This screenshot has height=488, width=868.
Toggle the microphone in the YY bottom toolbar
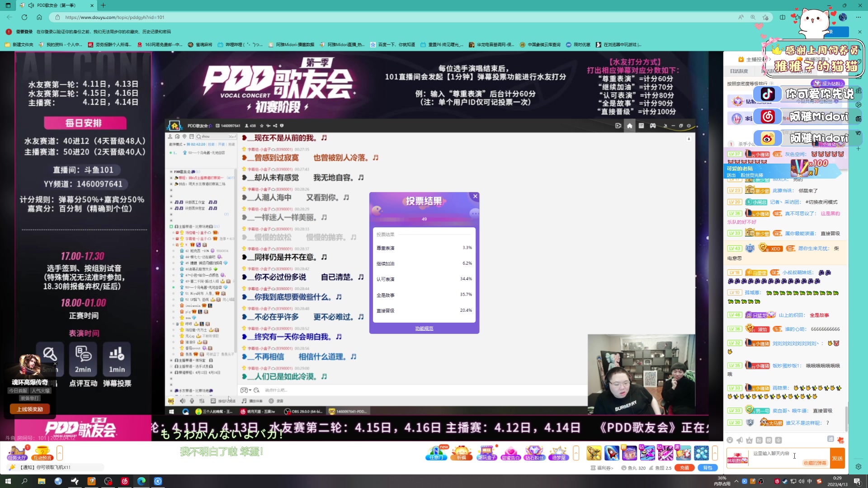coord(192,400)
